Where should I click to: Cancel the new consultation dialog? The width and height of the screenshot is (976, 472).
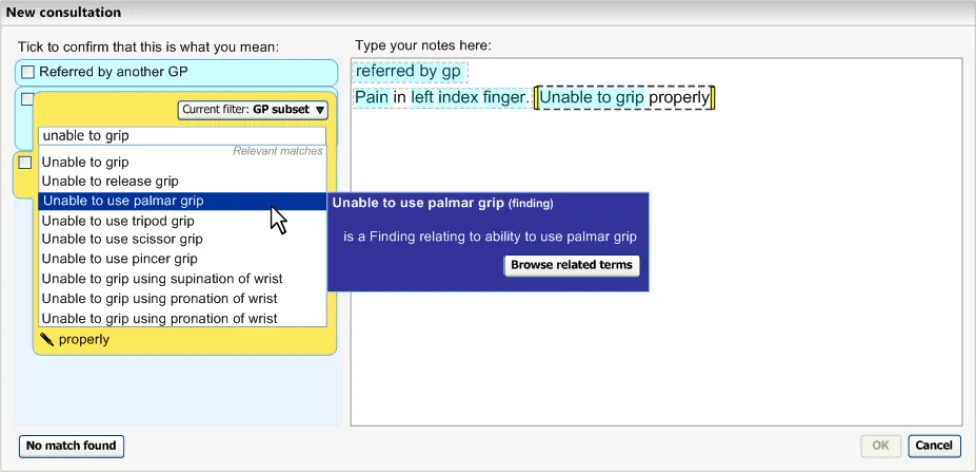click(933, 446)
